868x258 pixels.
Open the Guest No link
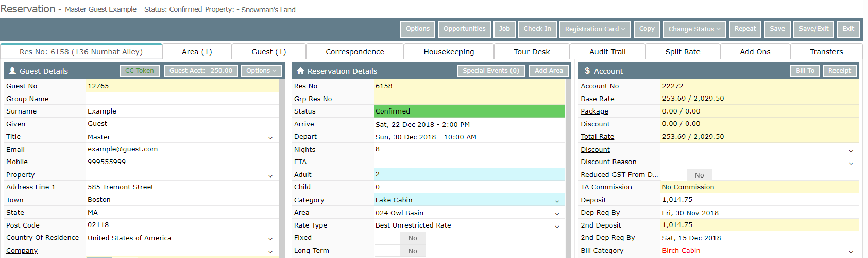coord(22,86)
